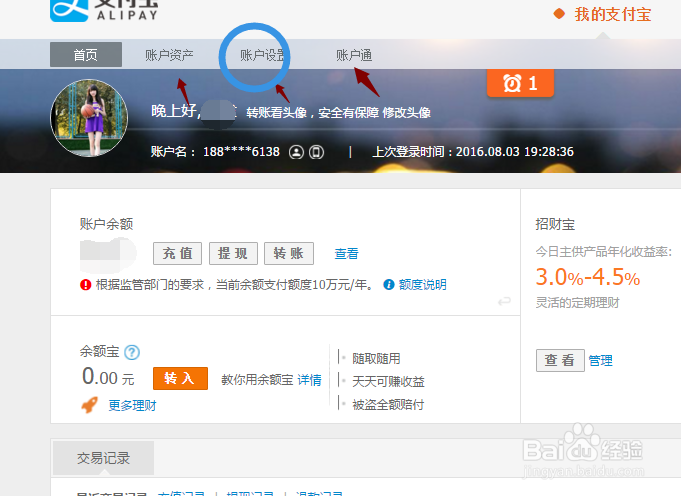Click the 账户余额 label
Screen dimensions: 681x496
tap(106, 224)
